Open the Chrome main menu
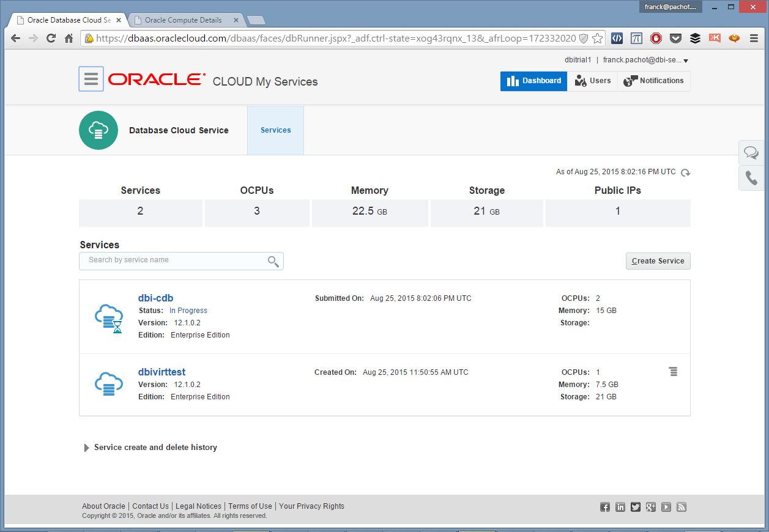The width and height of the screenshot is (769, 532). [753, 38]
